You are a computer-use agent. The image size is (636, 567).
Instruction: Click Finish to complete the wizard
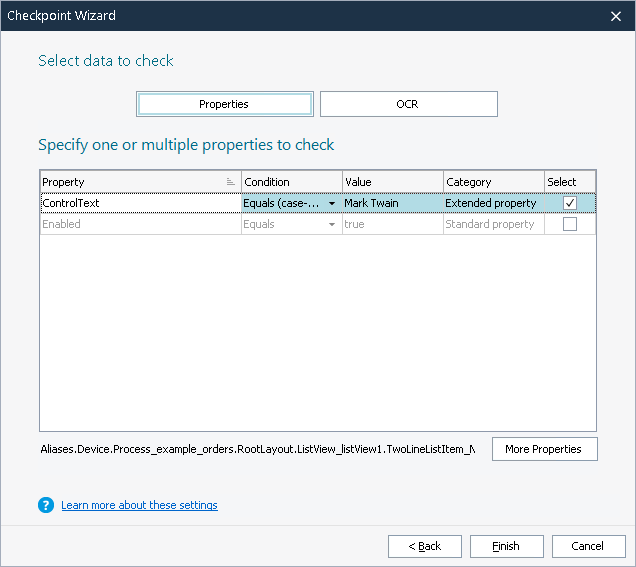pyautogui.click(x=506, y=546)
